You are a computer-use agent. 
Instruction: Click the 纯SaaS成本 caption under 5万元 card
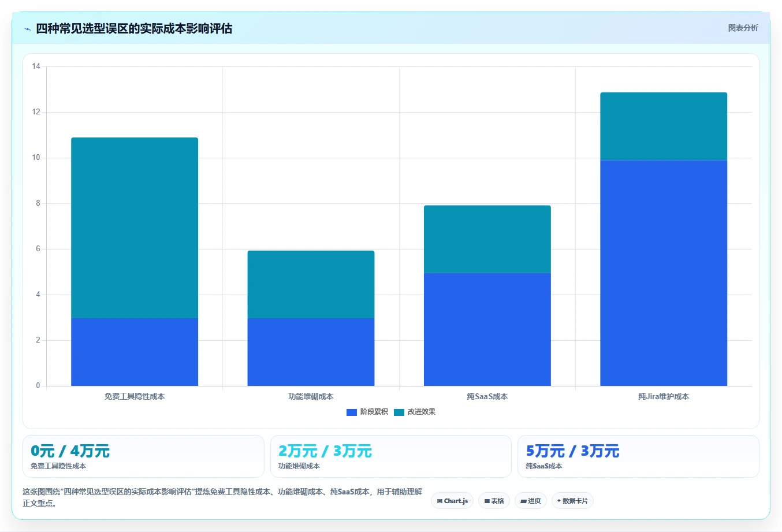click(544, 466)
